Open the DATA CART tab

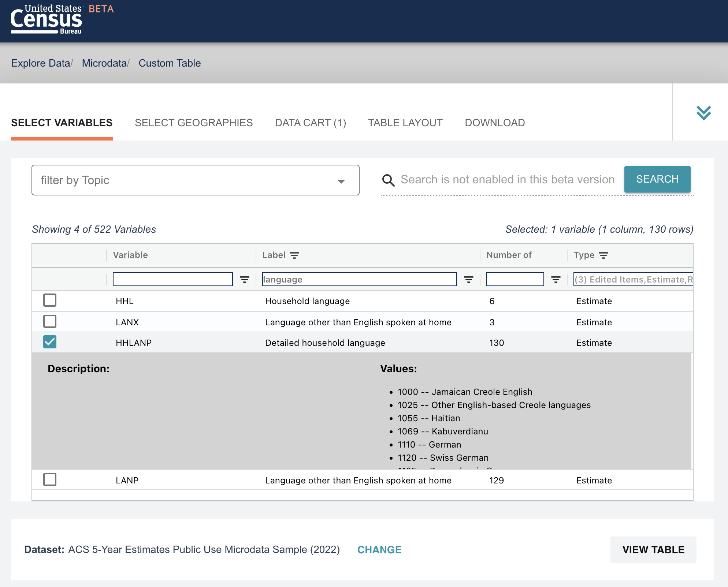point(311,123)
